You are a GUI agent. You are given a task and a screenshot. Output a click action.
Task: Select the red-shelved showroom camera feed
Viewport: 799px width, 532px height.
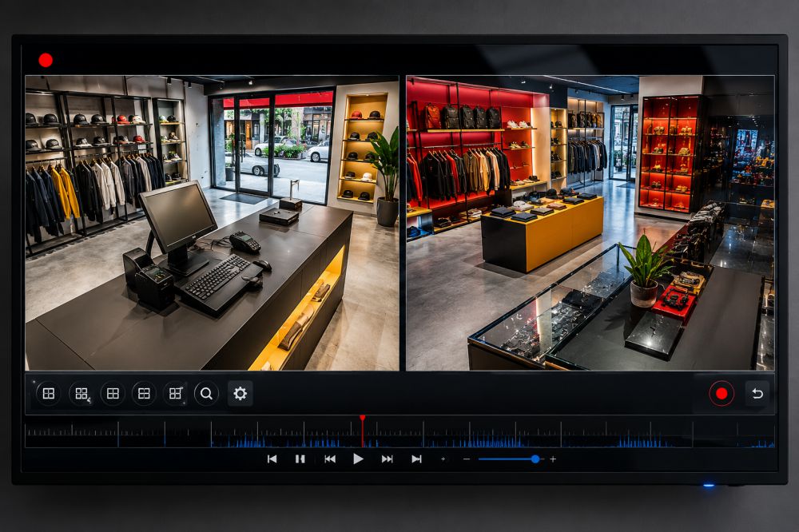590,223
